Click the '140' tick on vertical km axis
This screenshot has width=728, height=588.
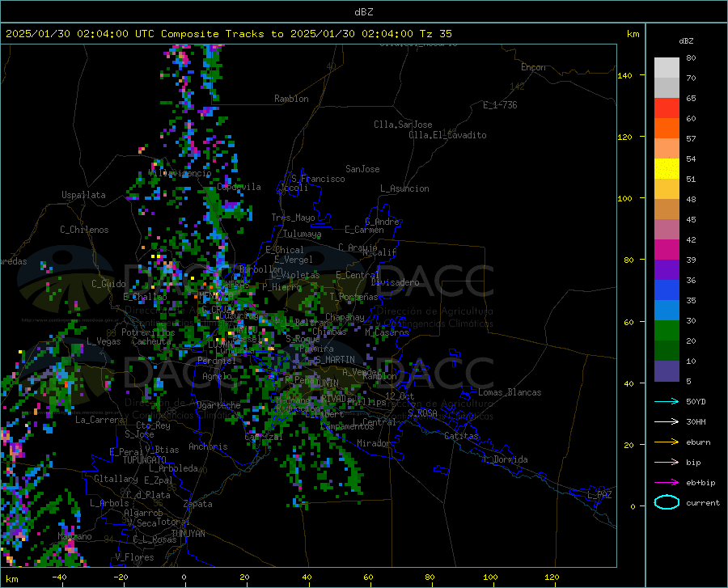pos(624,75)
